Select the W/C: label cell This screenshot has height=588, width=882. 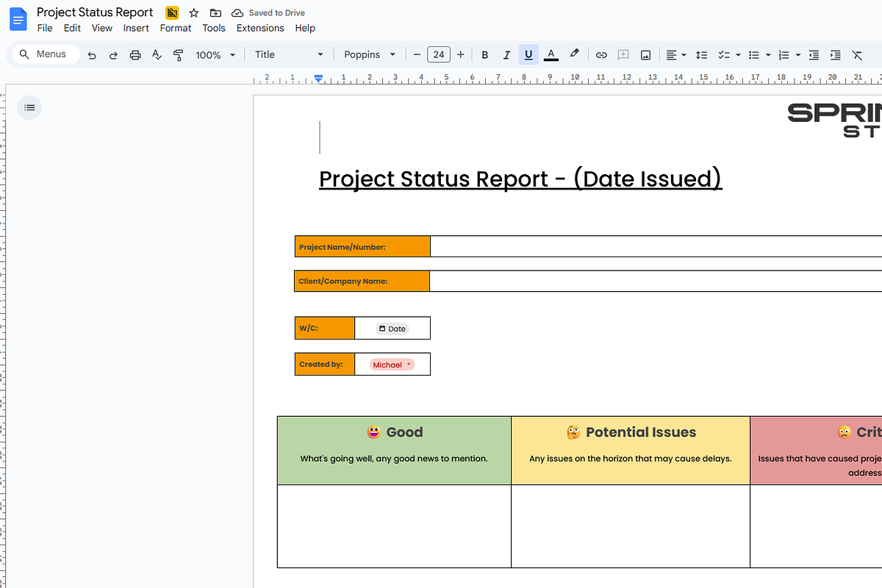[325, 328]
